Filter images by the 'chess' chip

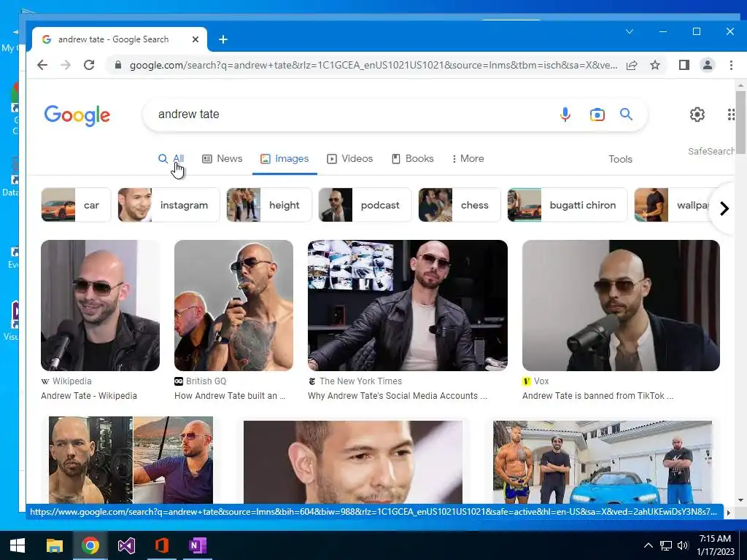(460, 205)
